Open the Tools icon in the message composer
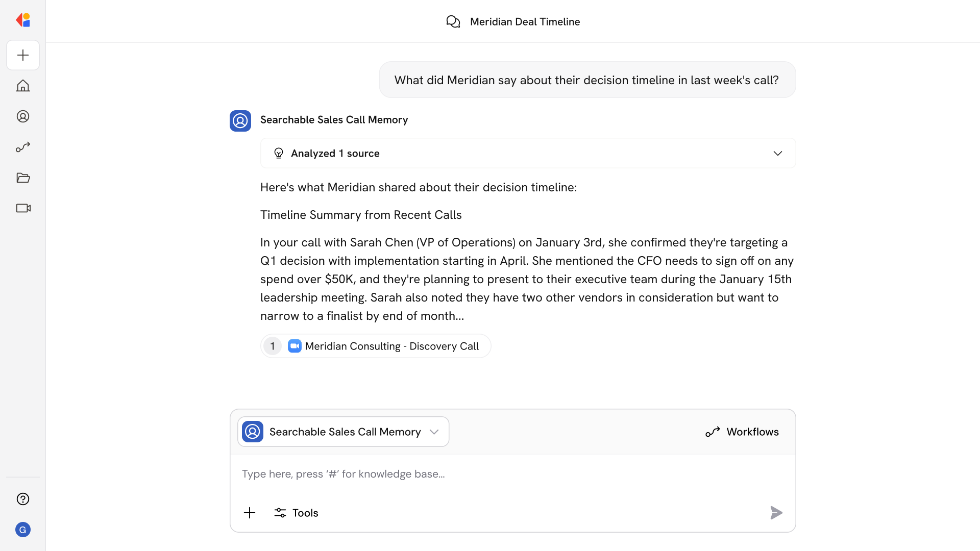Image resolution: width=980 pixels, height=551 pixels. pyautogui.click(x=296, y=513)
